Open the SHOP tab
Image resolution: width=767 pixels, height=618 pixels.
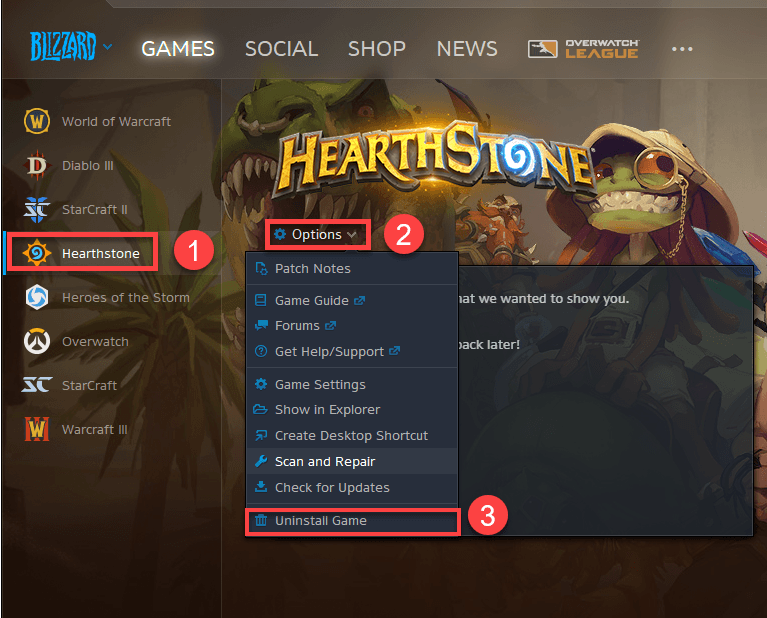377,49
